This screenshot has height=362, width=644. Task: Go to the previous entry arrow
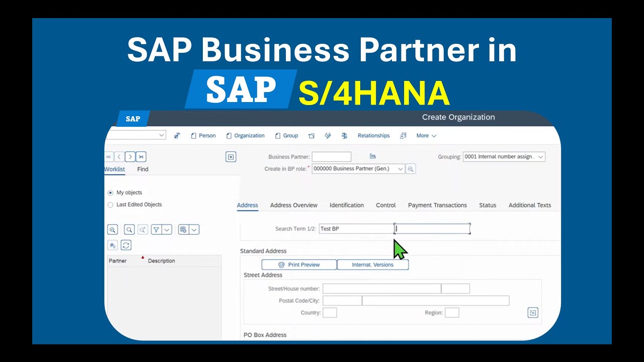point(119,157)
